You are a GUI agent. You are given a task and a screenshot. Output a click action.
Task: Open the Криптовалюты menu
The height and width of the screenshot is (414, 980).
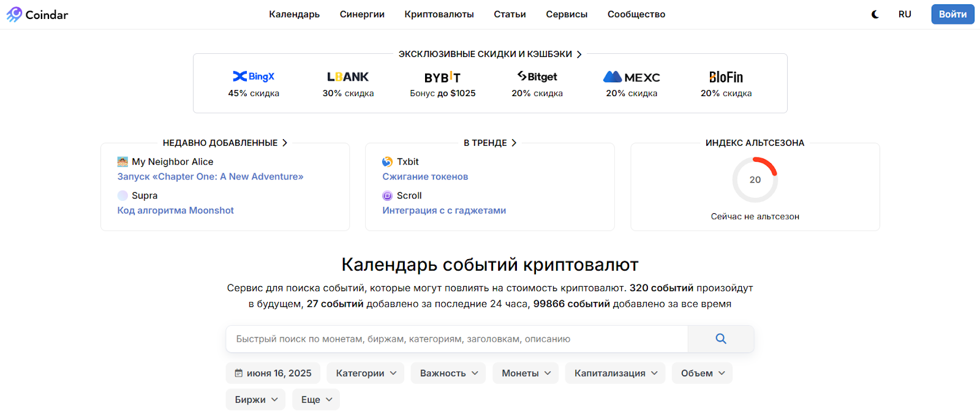coord(439,14)
